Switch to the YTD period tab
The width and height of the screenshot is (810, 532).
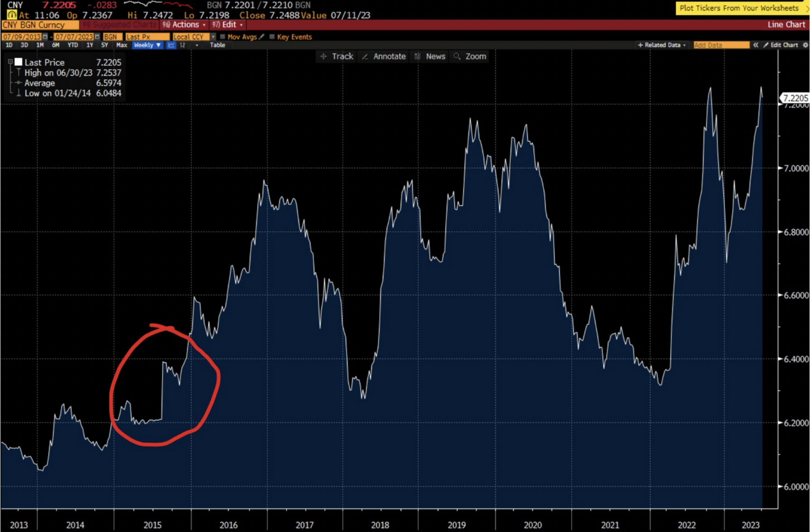pos(73,45)
